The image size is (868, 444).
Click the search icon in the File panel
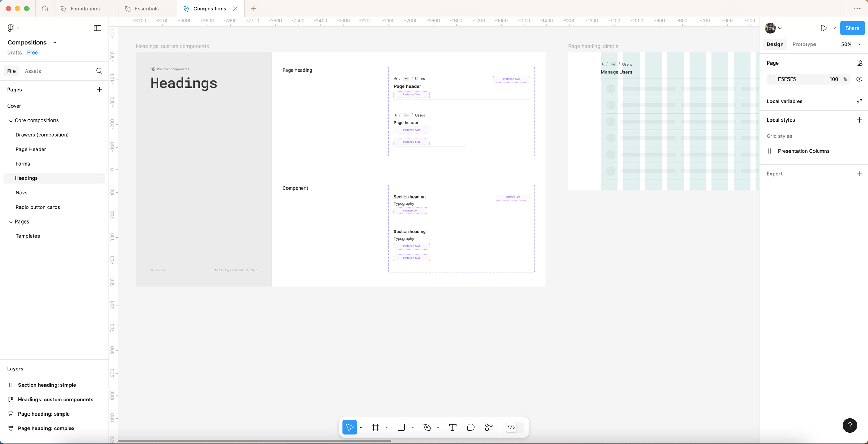pos(99,71)
